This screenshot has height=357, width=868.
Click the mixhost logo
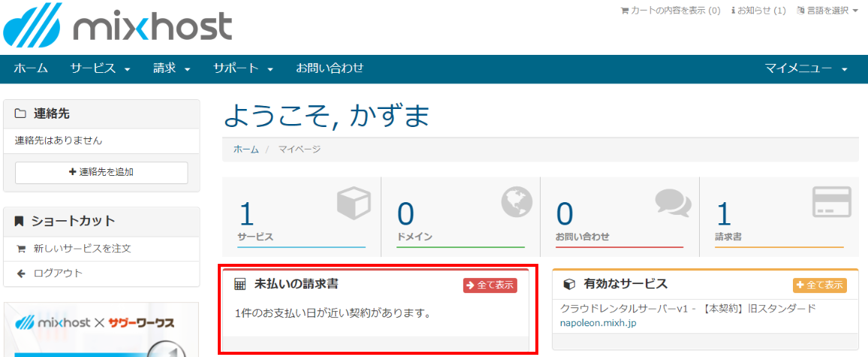point(117,26)
